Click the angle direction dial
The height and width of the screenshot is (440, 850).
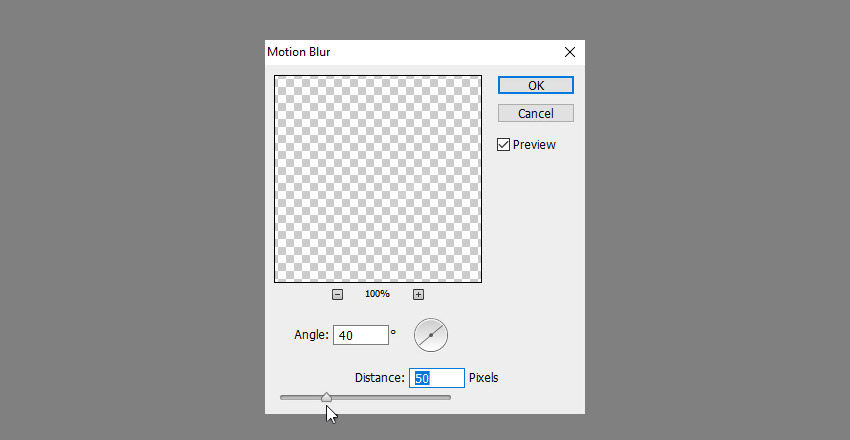click(431, 335)
